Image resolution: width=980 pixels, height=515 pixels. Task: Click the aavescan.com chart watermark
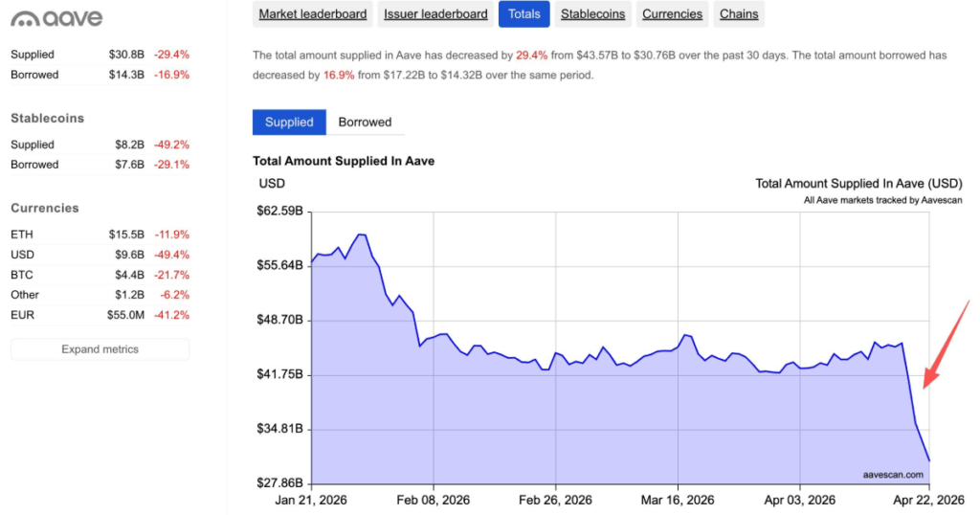click(892, 474)
